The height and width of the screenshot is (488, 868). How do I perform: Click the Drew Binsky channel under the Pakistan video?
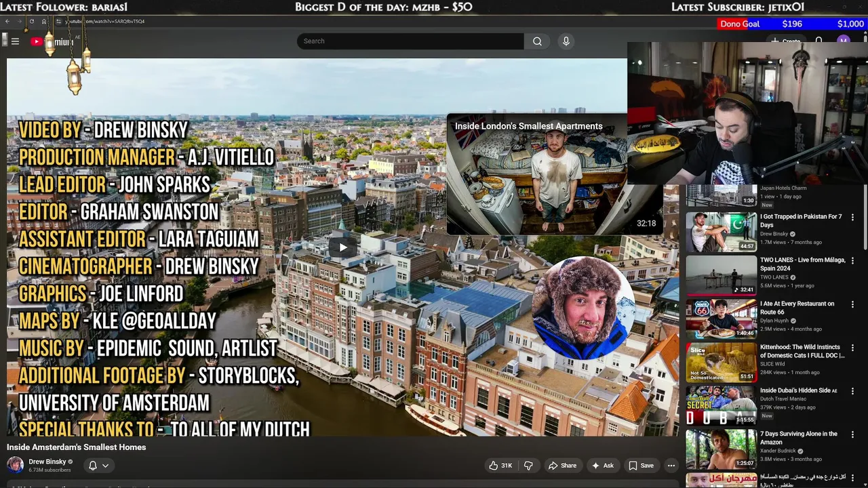tap(774, 234)
